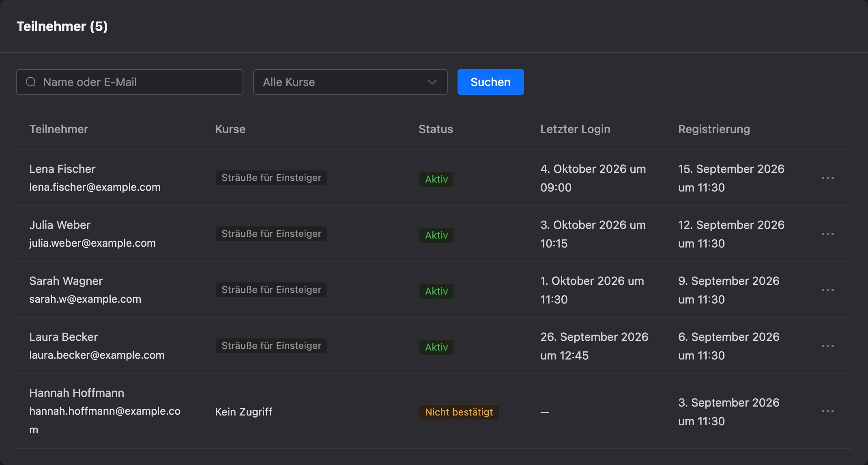Click Laura Becker's Sträuße für Einsteiger course tag

[x=271, y=346]
